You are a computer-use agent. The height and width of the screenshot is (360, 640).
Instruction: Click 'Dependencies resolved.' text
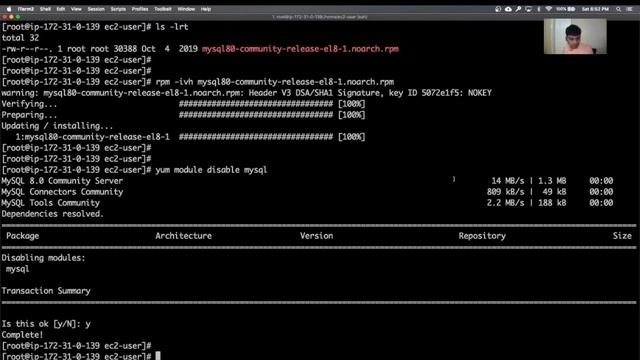(53, 214)
